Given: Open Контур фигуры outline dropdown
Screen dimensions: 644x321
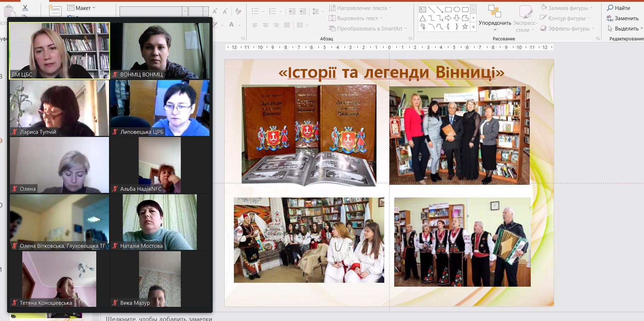Looking at the screenshot, I should [565, 18].
